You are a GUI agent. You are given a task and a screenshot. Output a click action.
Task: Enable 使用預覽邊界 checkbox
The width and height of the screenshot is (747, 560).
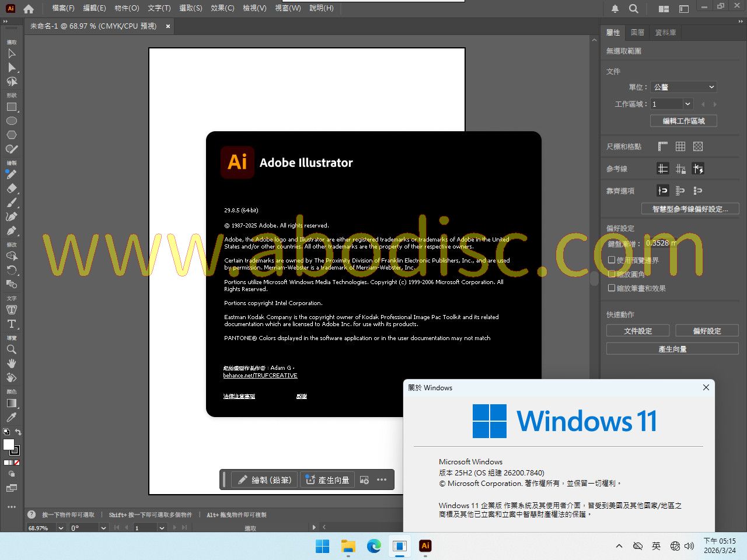612,260
